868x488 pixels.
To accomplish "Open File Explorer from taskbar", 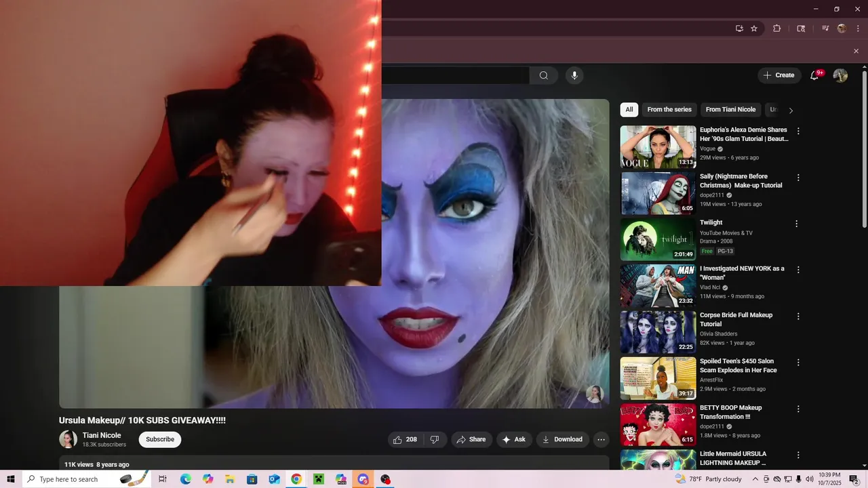I will 230,479.
